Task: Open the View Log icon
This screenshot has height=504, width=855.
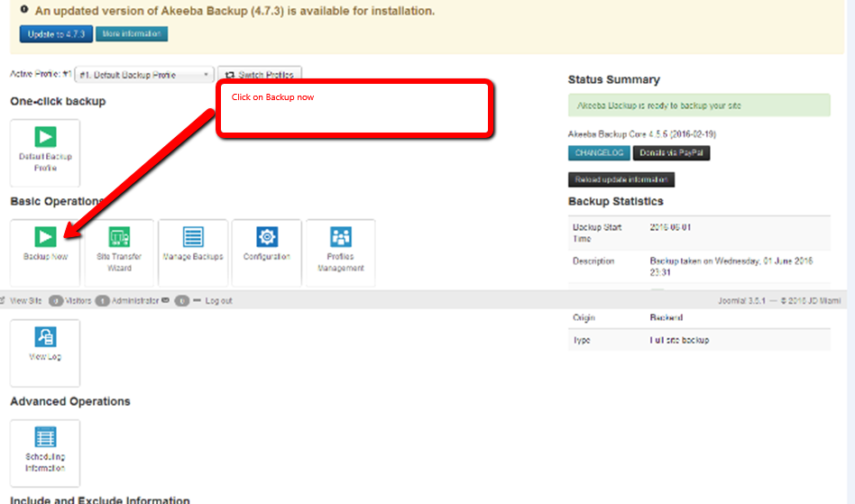Action: 45,336
